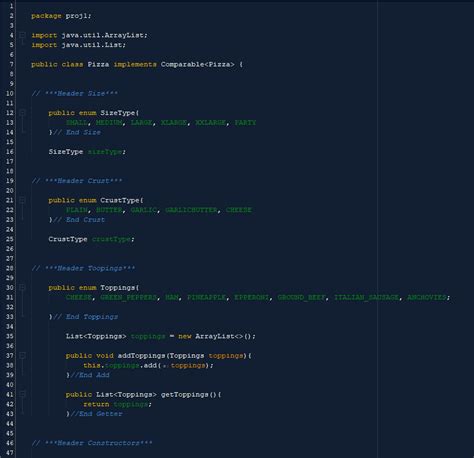Click the MEDIUM enum constant
Screen dimensions: 474x458
coord(109,122)
